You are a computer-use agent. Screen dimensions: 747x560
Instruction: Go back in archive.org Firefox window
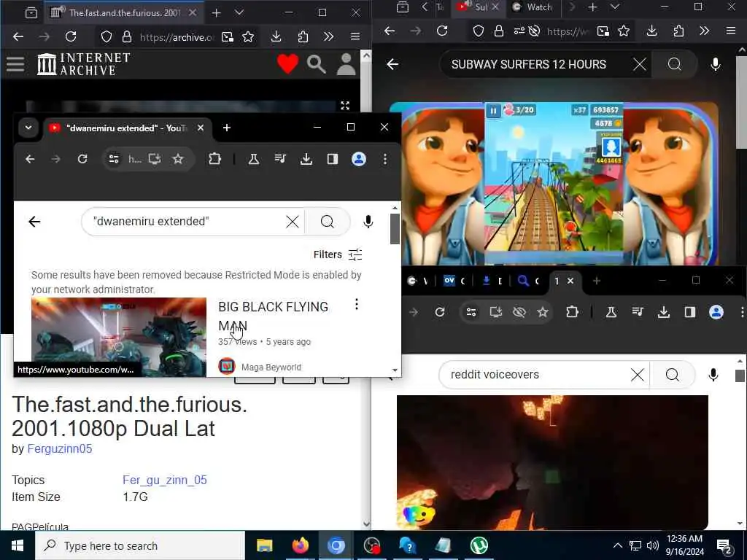click(18, 36)
